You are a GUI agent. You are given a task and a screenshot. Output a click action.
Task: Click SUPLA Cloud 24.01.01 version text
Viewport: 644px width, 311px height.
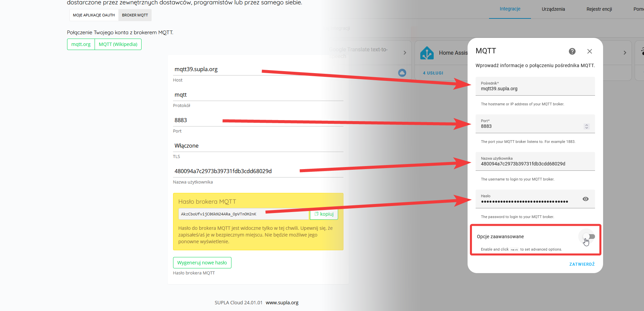(x=238, y=303)
